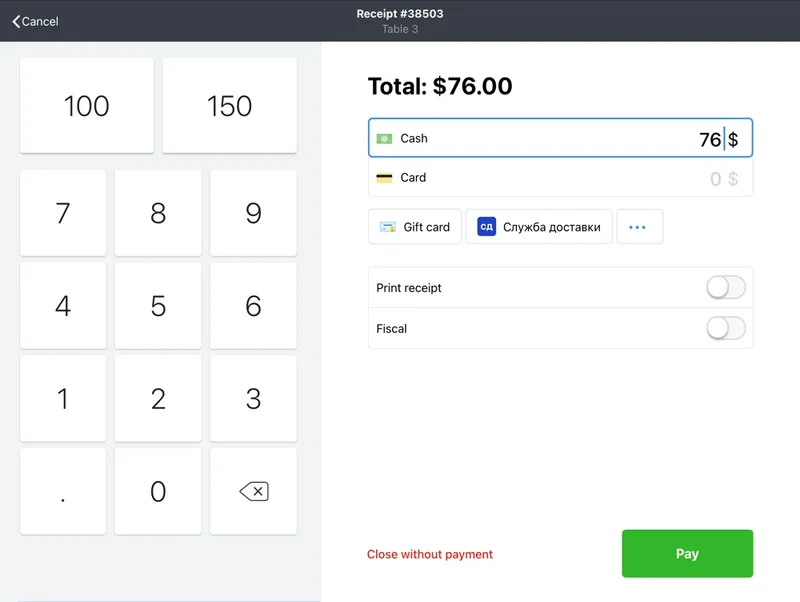This screenshot has height=602, width=800.
Task: Turn on the Fiscal switch
Action: click(726, 328)
